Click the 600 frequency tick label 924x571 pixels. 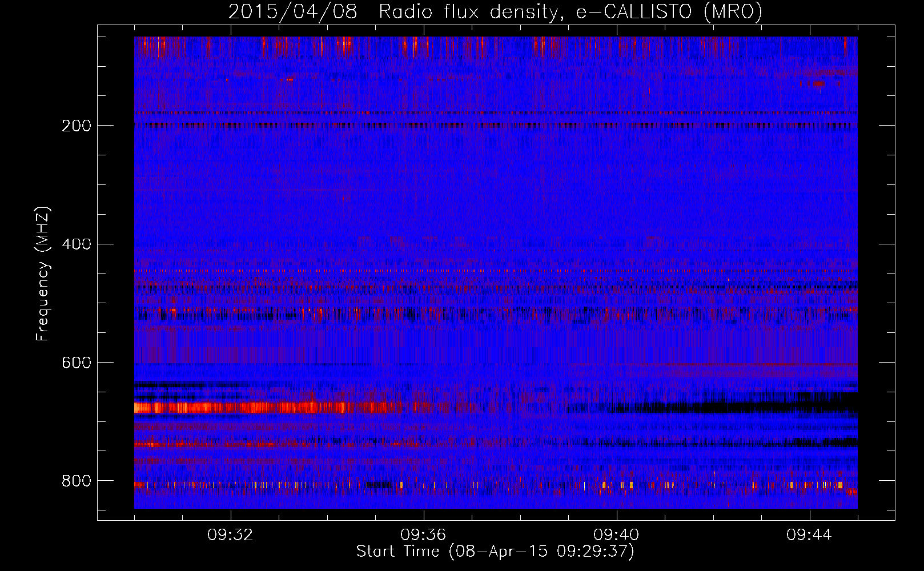(x=76, y=363)
